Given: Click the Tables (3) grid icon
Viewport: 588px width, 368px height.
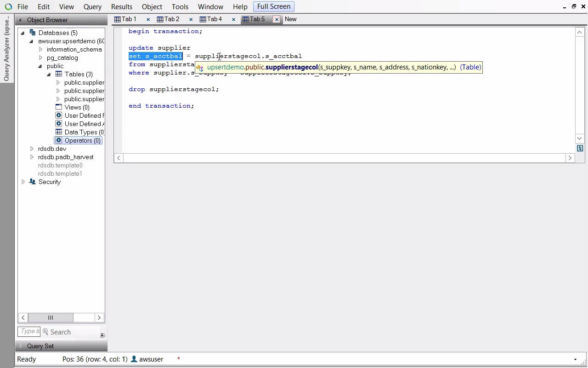Looking at the screenshot, I should (59, 74).
